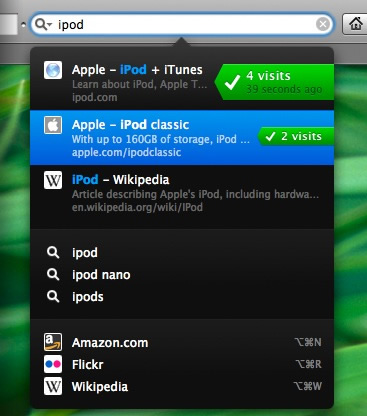Viewport: 367px width, 416px height.
Task: Click the Amazon icon
Action: click(53, 342)
